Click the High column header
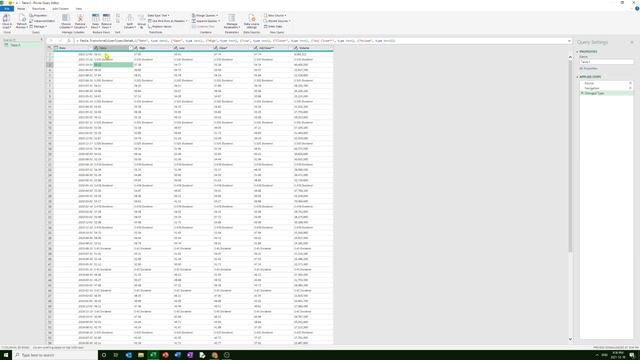 click(153, 48)
